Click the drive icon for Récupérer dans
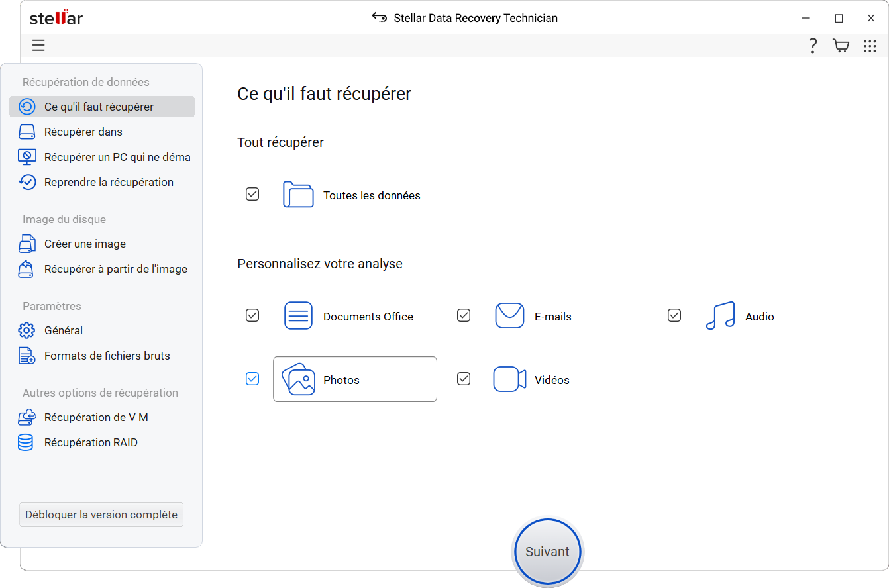The height and width of the screenshot is (588, 889). pos(26,132)
